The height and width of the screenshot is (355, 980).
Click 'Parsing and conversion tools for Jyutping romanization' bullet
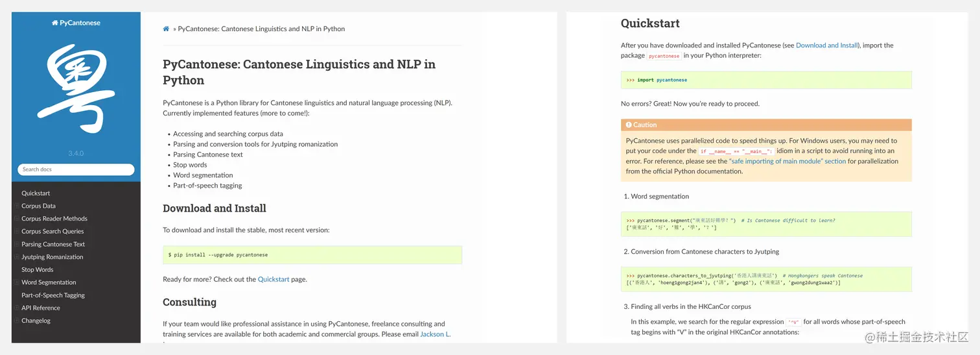255,144
